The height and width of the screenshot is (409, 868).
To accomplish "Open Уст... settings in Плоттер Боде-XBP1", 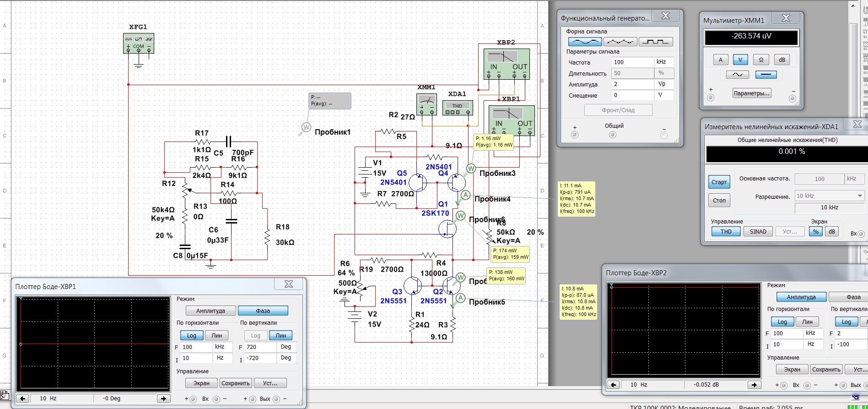I will 270,383.
